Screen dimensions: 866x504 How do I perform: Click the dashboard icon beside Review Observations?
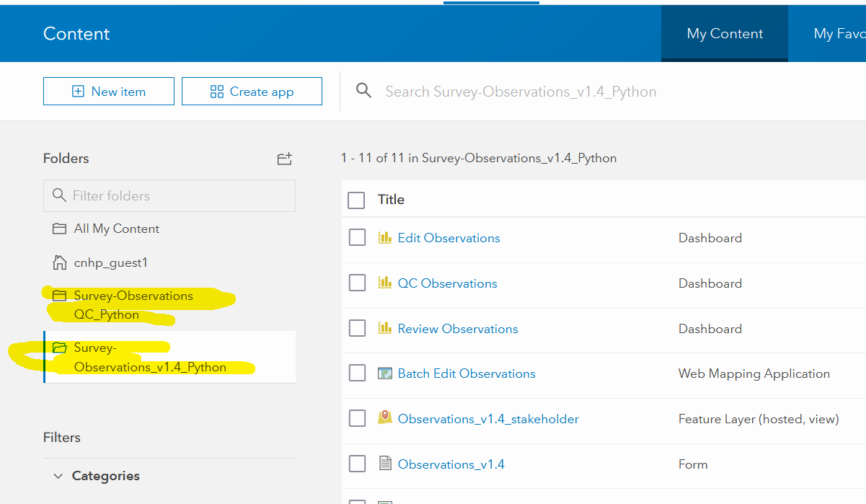click(385, 328)
